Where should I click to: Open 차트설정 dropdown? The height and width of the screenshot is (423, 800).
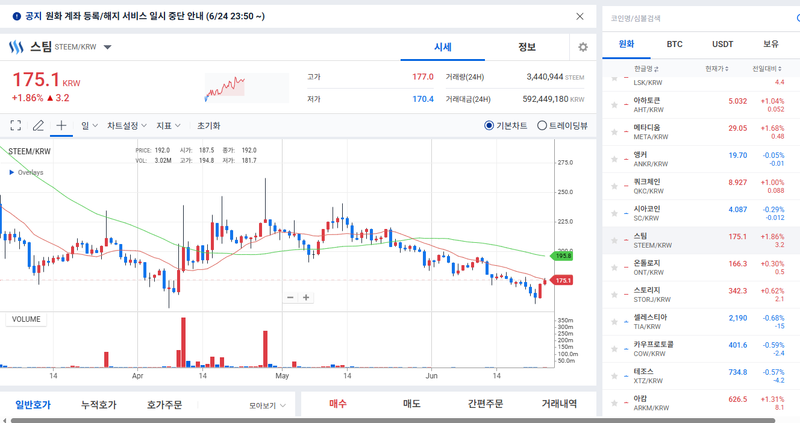point(127,126)
